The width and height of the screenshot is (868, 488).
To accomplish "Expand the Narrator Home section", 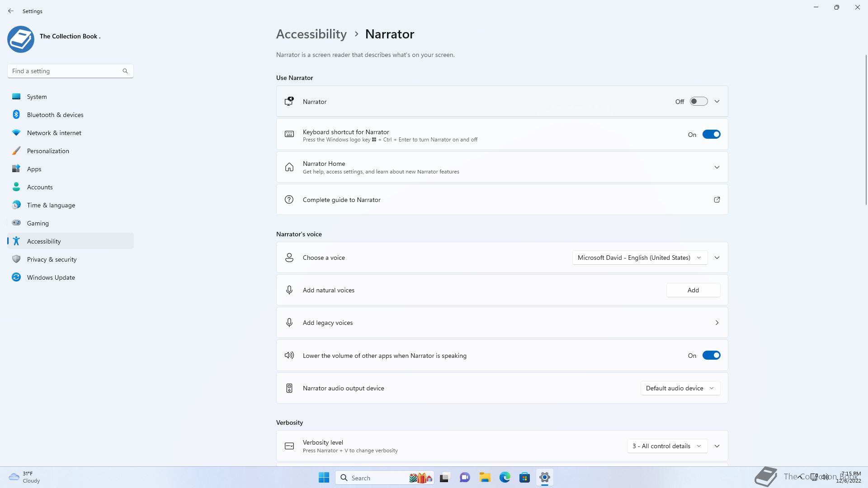I will tap(717, 167).
